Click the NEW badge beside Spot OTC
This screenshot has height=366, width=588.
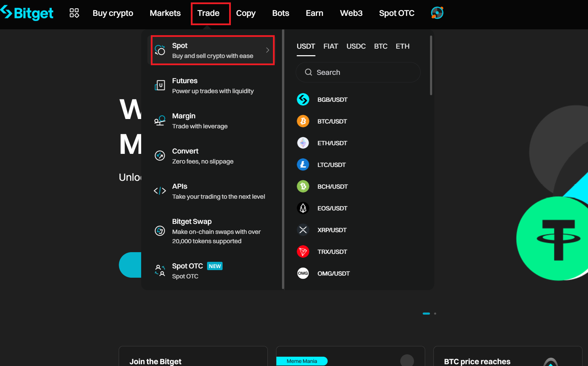tap(215, 266)
